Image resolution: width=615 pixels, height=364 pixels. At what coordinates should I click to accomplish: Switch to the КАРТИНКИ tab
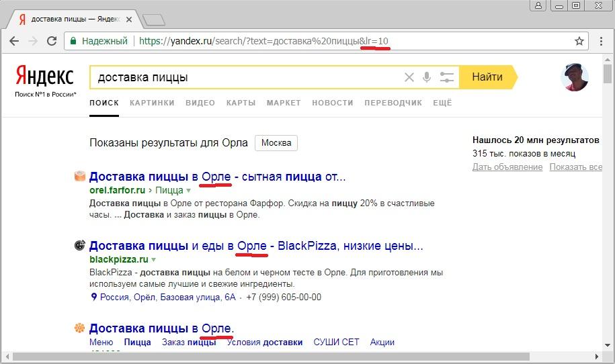[x=152, y=103]
